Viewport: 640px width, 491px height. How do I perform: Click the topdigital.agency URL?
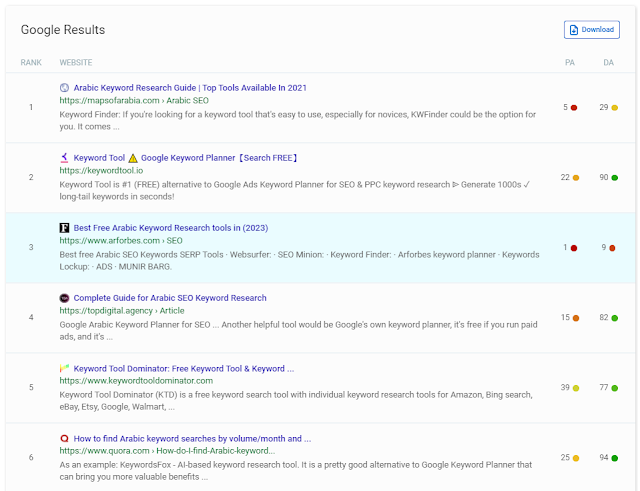[122, 311]
